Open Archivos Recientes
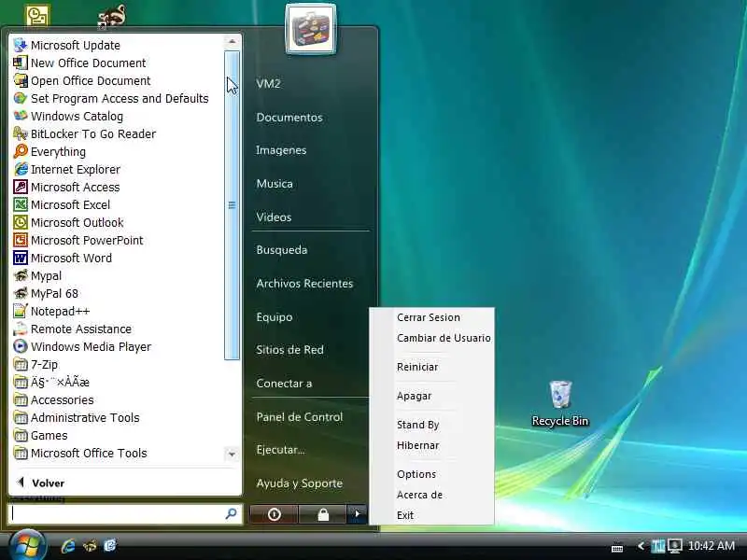 (x=304, y=284)
